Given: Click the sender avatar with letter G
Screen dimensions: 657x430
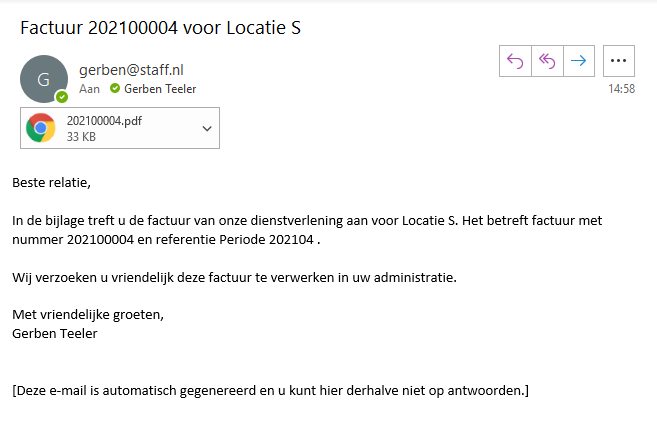Looking at the screenshot, I should 44,79.
